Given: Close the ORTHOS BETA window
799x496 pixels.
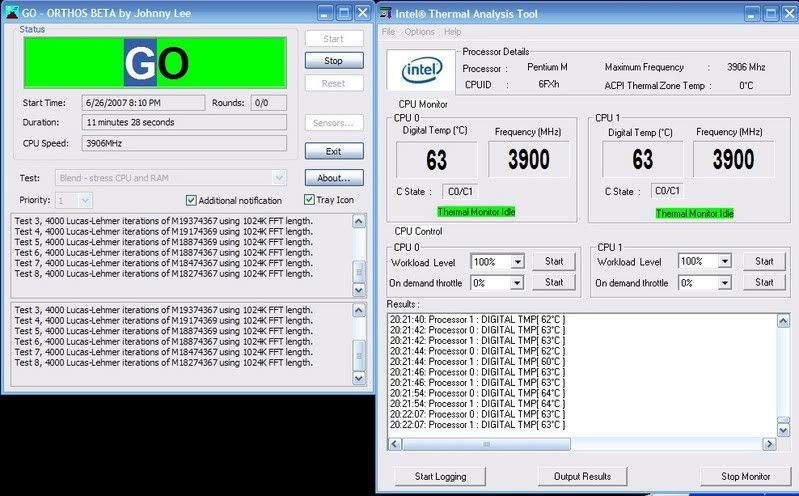Looking at the screenshot, I should coord(362,13).
